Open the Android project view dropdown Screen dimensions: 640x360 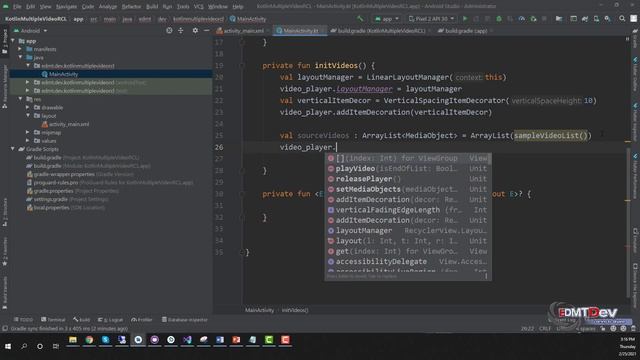pyautogui.click(x=31, y=31)
